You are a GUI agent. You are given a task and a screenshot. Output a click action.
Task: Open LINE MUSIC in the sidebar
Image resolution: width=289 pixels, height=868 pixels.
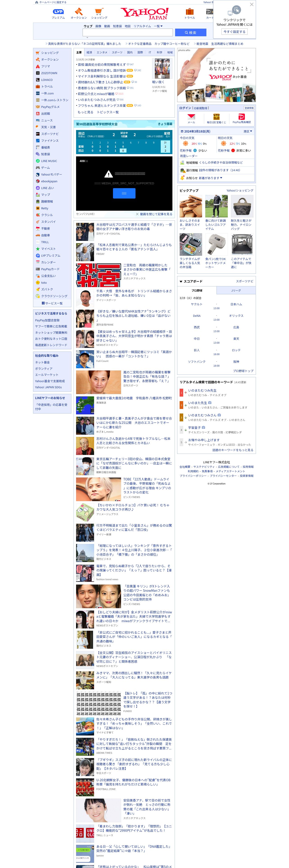click(49, 161)
